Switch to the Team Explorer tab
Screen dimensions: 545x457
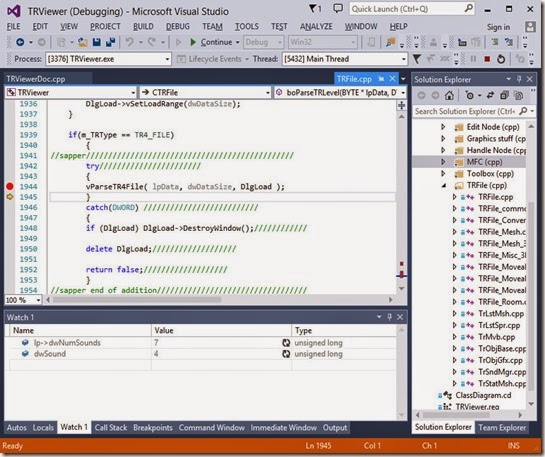point(502,428)
